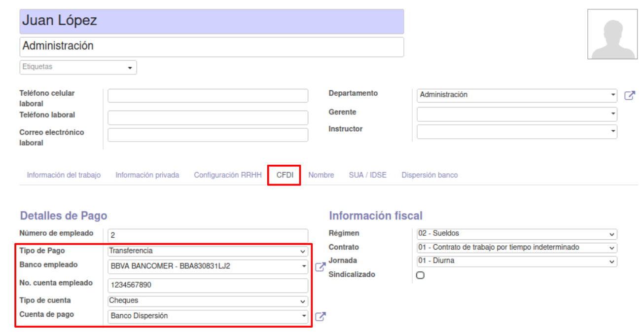Open the Gerente dropdown
This screenshot has width=644, height=334.
click(516, 114)
